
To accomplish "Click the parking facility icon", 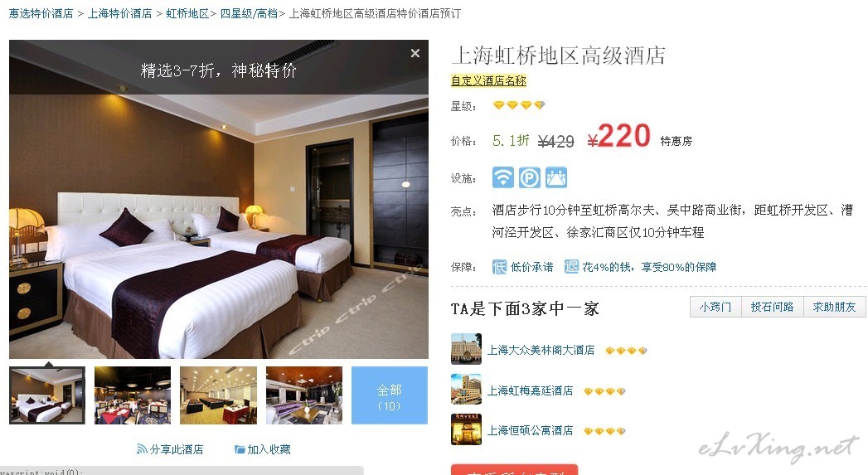I will (x=529, y=177).
